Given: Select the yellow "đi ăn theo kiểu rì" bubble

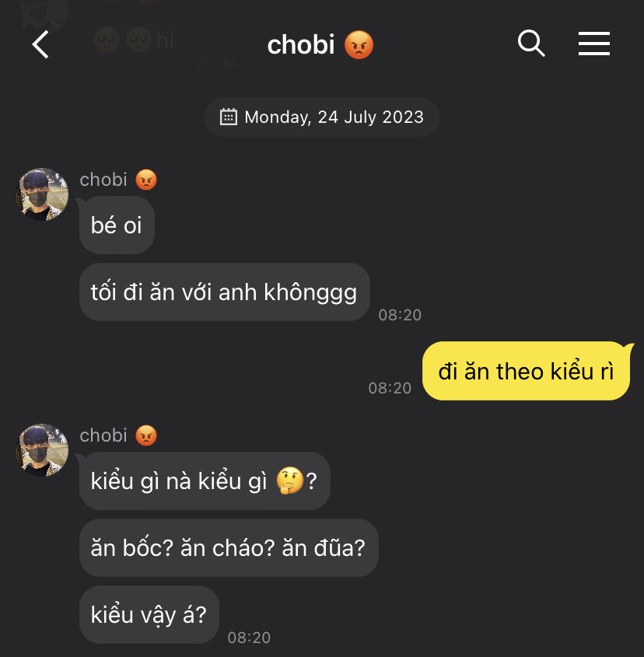Looking at the screenshot, I should click(x=527, y=371).
